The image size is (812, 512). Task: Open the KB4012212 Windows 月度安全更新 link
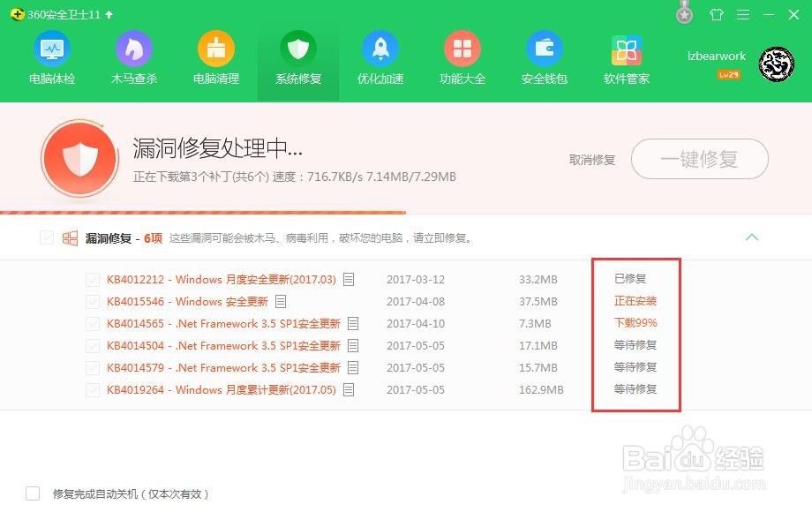point(222,280)
